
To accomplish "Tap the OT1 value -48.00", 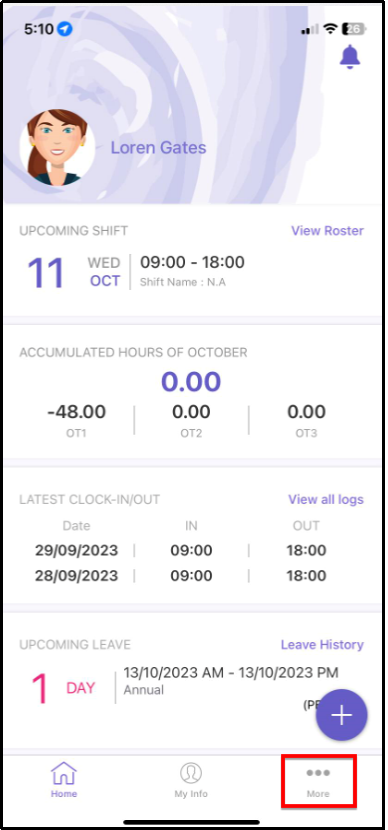I will 76,411.
